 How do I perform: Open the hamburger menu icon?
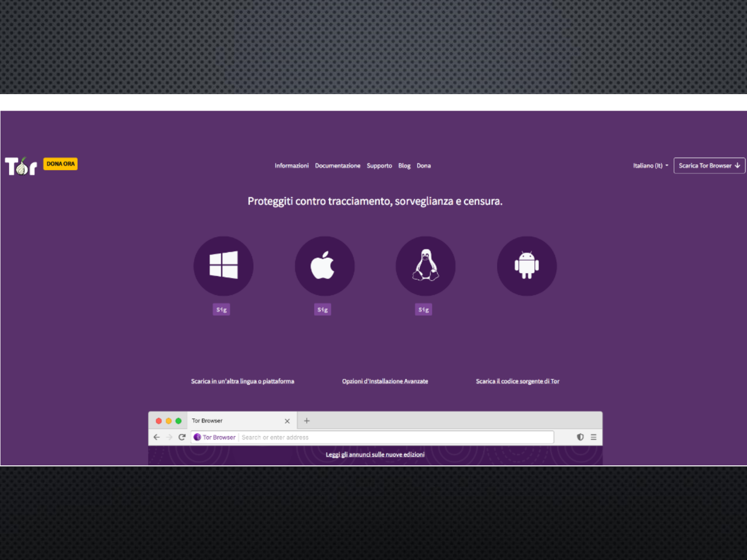click(x=593, y=437)
